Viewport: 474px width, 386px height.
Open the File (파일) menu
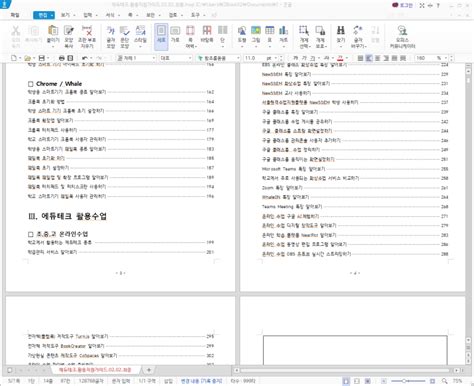click(15, 15)
